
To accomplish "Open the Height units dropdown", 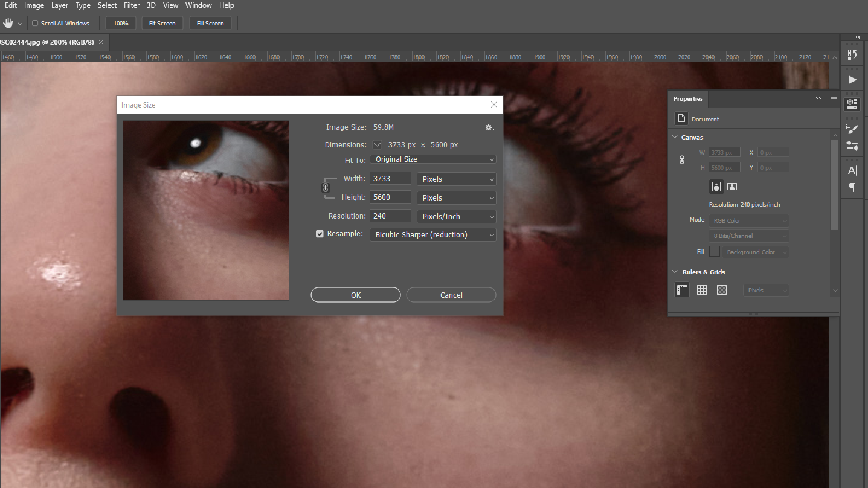I will click(457, 197).
